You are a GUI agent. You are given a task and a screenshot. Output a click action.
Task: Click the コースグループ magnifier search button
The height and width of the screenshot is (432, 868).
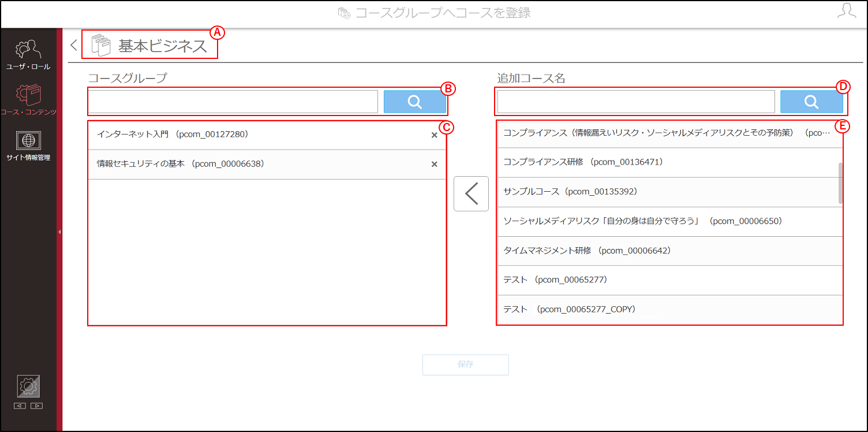415,102
